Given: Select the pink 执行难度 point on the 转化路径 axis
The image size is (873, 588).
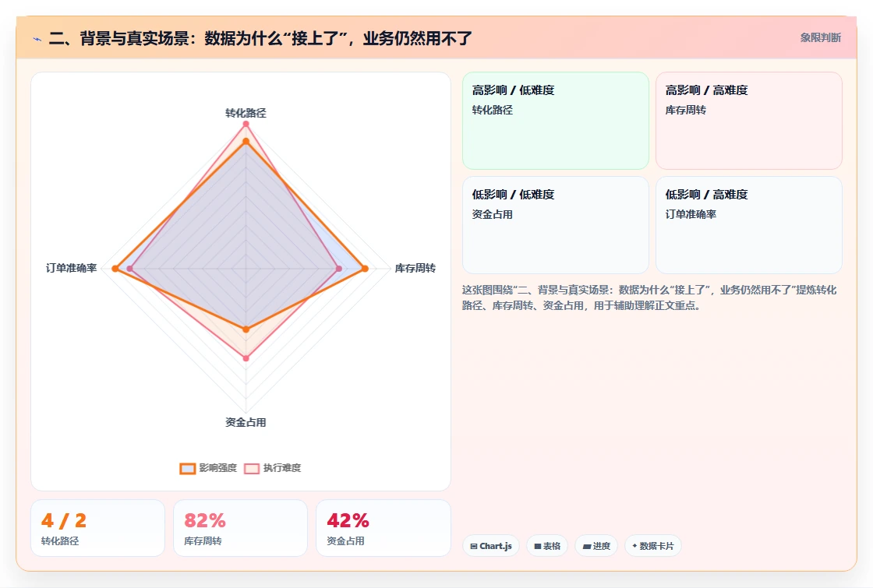Looking at the screenshot, I should coord(246,124).
